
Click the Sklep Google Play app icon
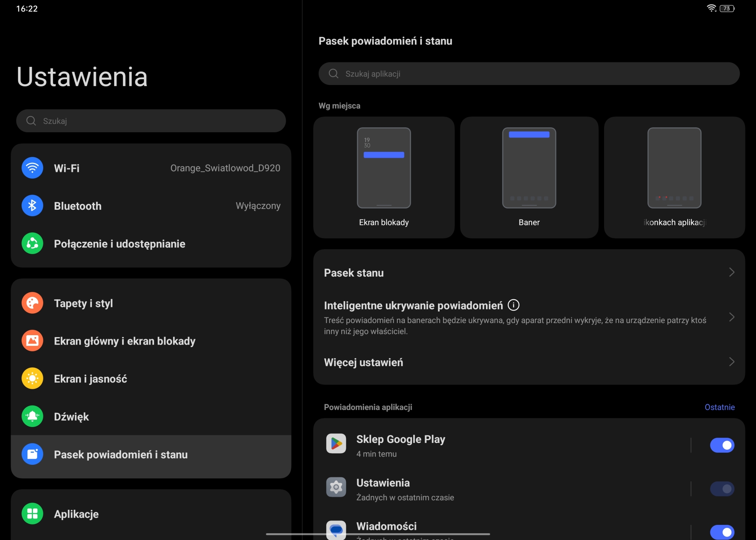(336, 444)
